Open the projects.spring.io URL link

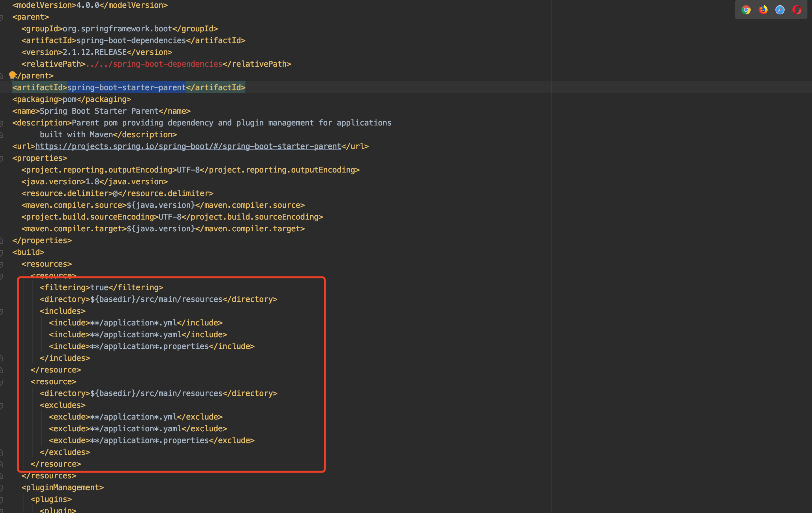pyautogui.click(x=188, y=146)
